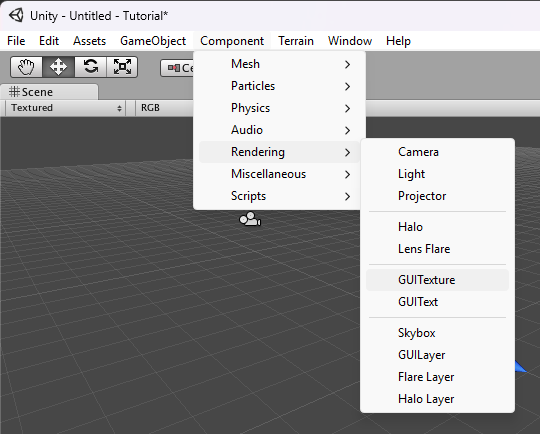Select the Scale tool
The width and height of the screenshot is (540, 434).
pyautogui.click(x=122, y=67)
